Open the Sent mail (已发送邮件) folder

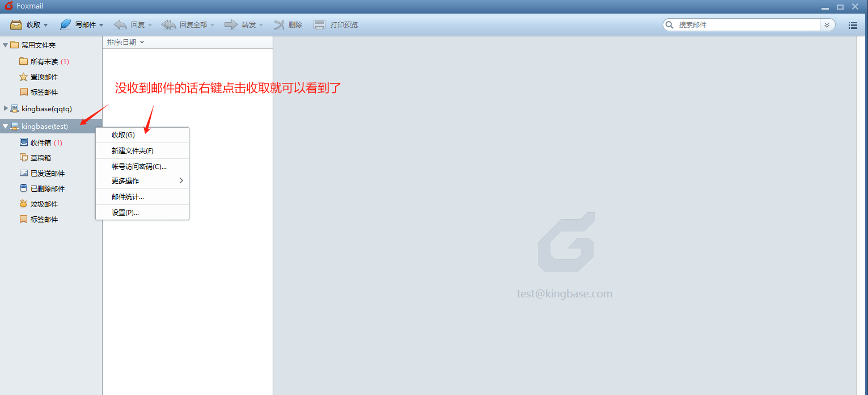coord(47,173)
